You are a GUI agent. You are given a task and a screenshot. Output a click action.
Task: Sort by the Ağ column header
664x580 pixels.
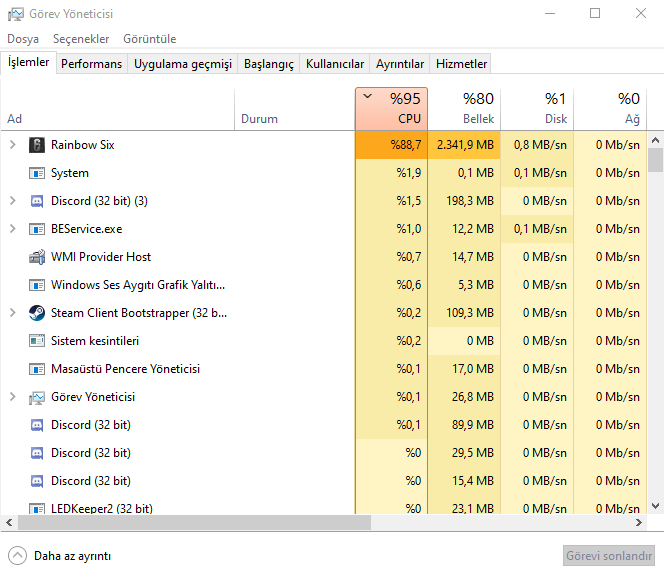(610, 109)
